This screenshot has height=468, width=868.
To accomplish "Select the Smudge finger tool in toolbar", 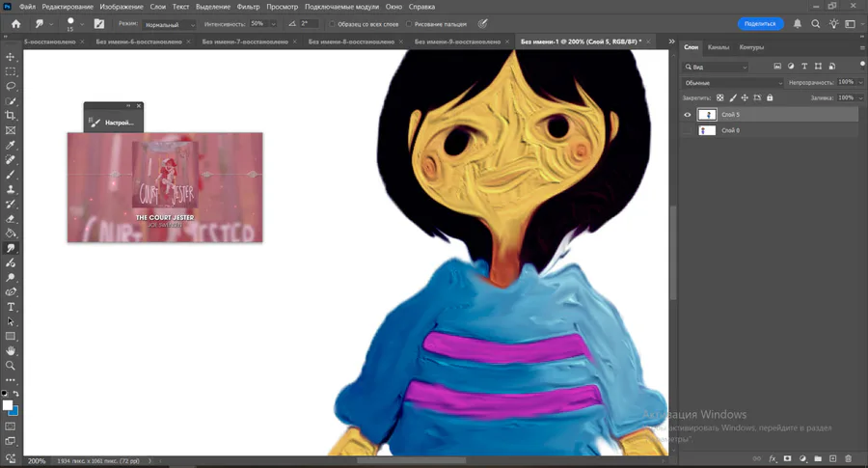I will (x=10, y=248).
